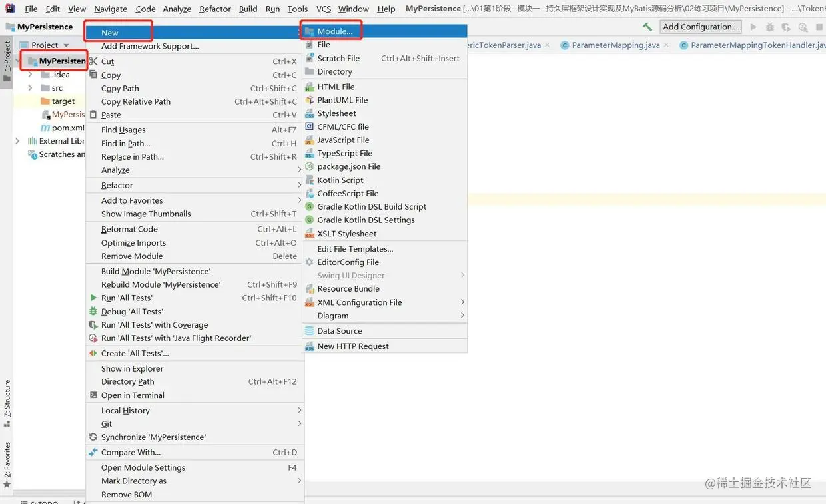Select Scratch File entry
The height and width of the screenshot is (504, 826).
[x=384, y=58]
